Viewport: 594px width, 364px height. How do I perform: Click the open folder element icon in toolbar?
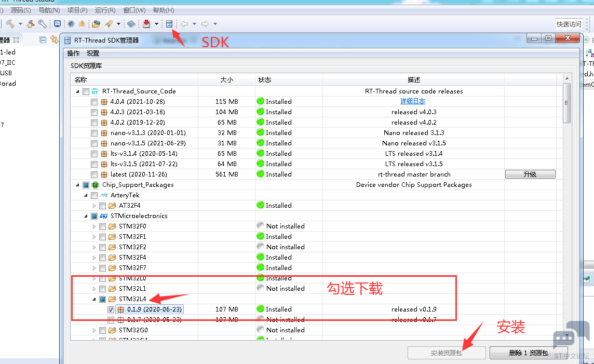96,24
